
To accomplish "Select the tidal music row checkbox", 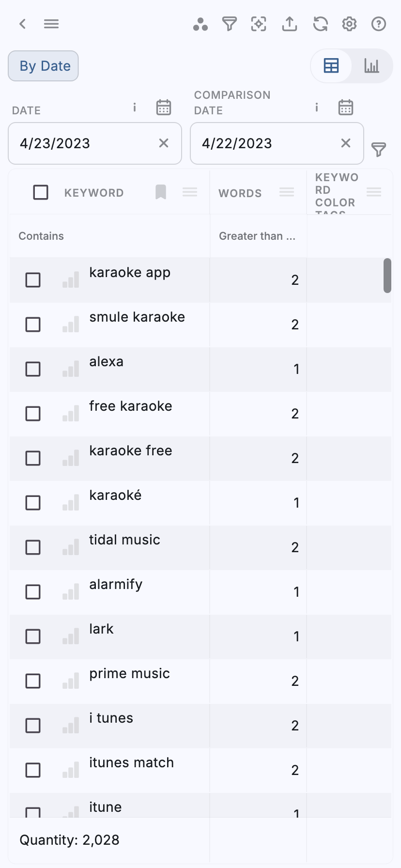I will 33,547.
